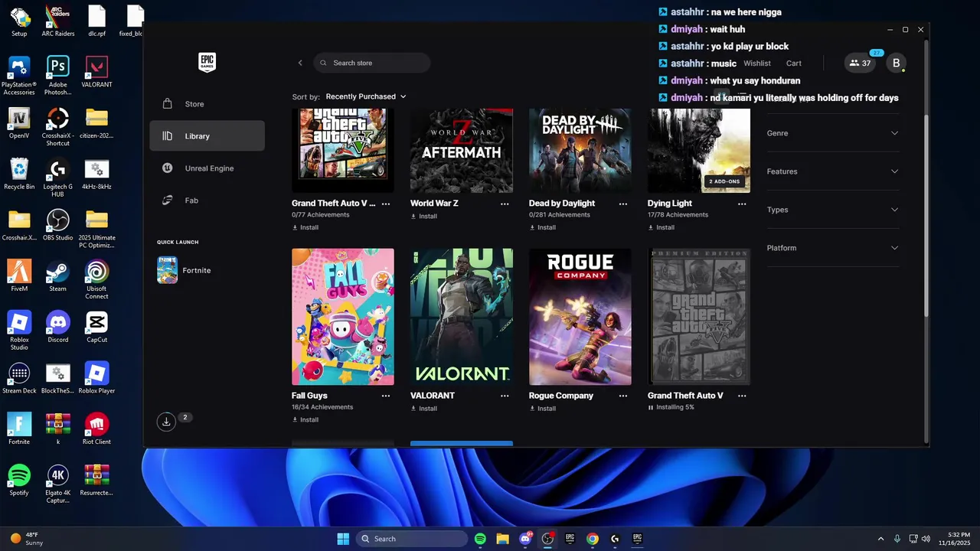980x551 pixels.
Task: Select the Steam desktop icon
Action: [58, 275]
